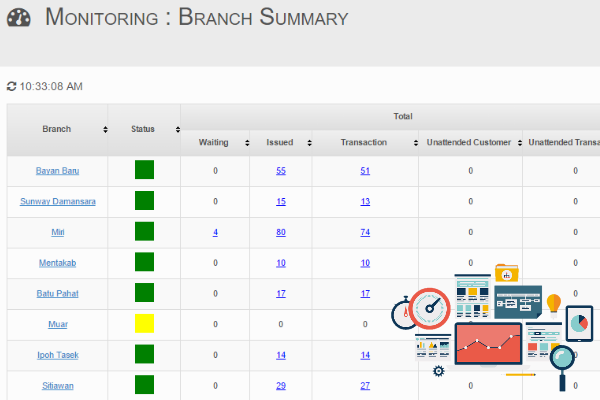Click Miri's issued count of 80
The height and width of the screenshot is (400, 600).
pos(281,232)
